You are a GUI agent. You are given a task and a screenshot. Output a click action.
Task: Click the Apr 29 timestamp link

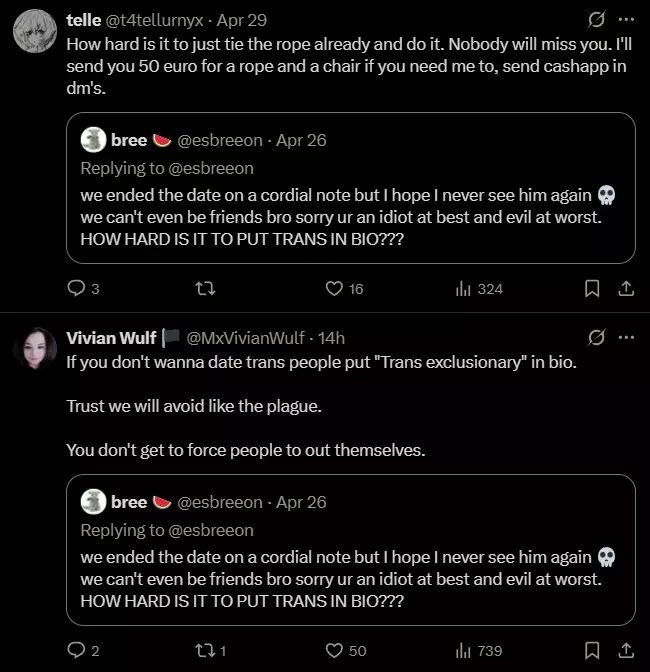click(243, 20)
